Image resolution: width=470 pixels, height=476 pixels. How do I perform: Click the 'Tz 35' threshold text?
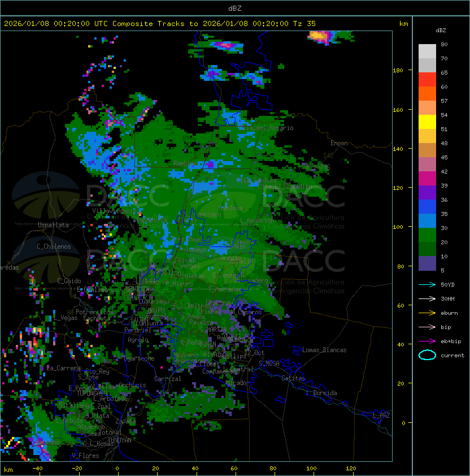[x=304, y=24]
